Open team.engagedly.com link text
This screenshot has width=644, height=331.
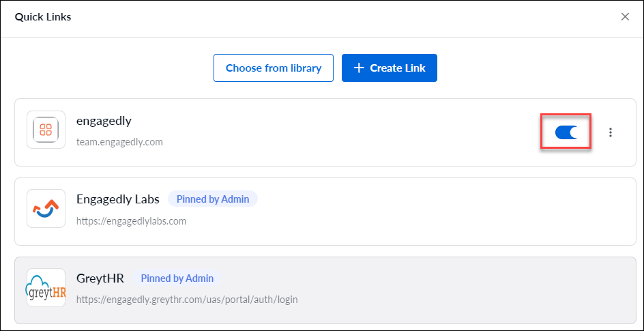119,142
